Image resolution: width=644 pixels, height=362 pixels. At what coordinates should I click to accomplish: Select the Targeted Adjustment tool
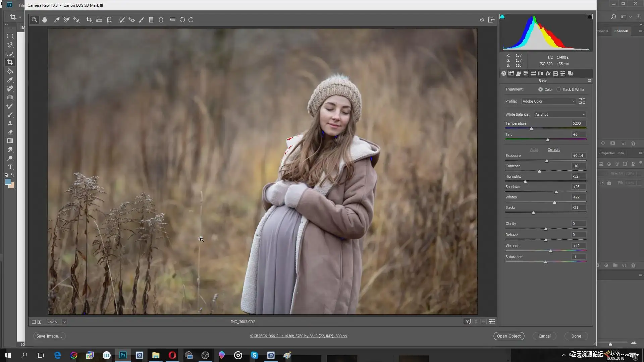pyautogui.click(x=76, y=20)
